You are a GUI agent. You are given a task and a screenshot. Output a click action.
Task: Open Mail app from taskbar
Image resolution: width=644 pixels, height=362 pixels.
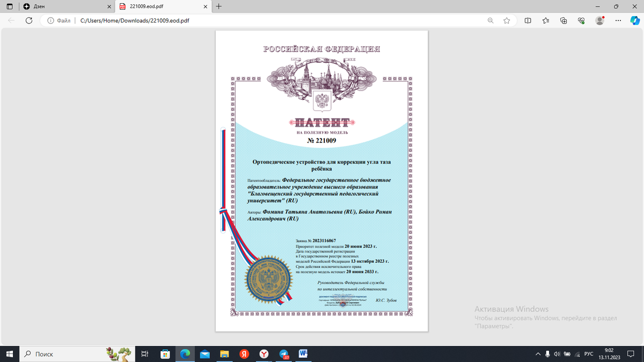click(204, 354)
